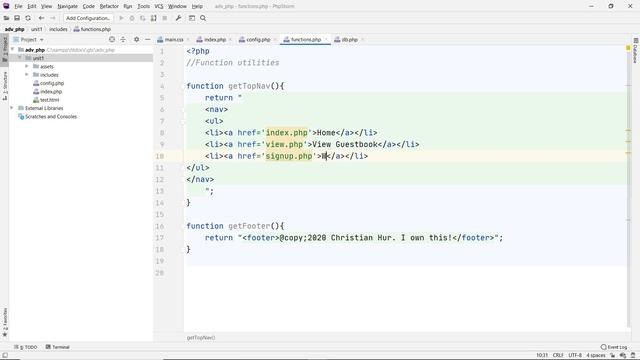Toggle tool window buttons icon at bottom-left corner
This screenshot has height=360, width=640.
[4, 355]
